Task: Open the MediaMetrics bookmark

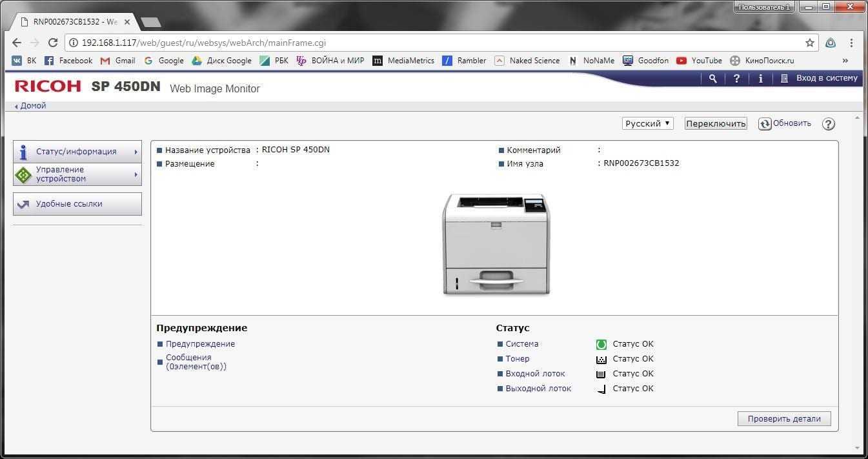Action: click(x=403, y=61)
